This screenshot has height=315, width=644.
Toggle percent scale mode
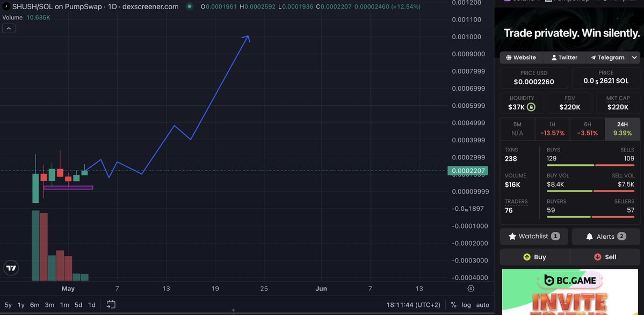coord(453,305)
